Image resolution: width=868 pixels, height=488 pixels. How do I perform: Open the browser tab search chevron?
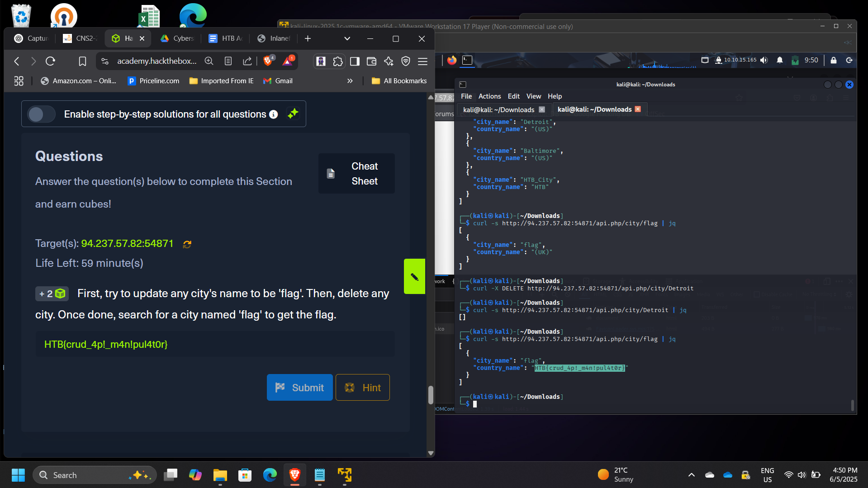[347, 39]
